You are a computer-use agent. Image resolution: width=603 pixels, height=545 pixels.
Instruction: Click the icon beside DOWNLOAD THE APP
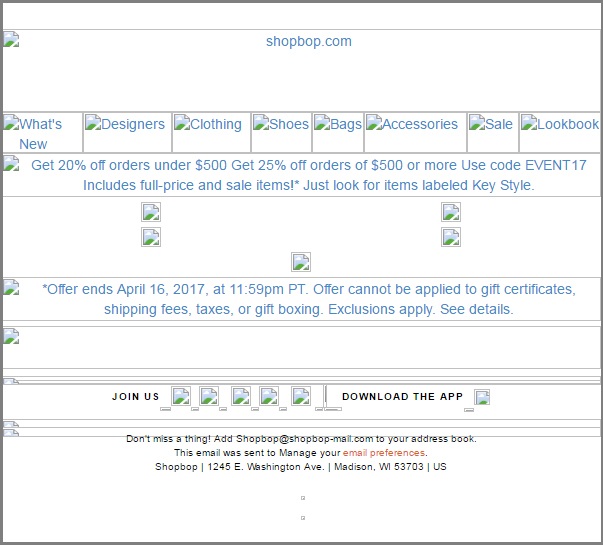(482, 397)
